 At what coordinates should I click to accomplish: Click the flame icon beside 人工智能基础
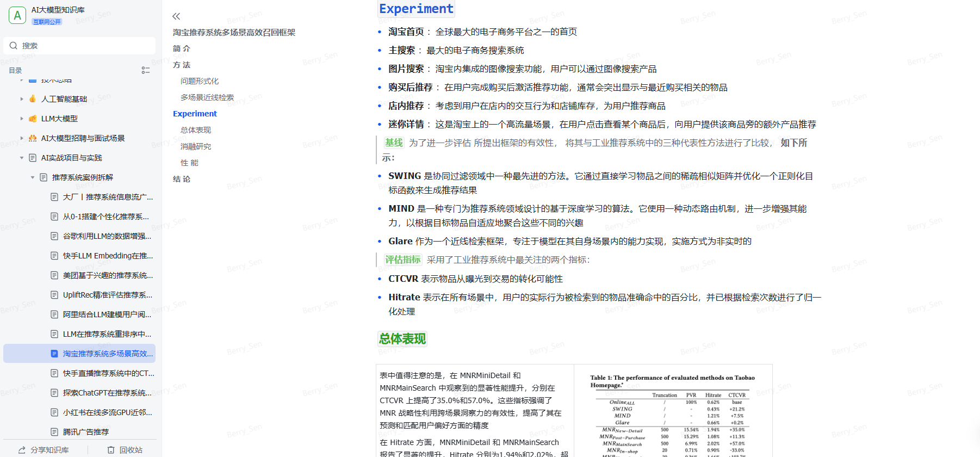pos(33,99)
